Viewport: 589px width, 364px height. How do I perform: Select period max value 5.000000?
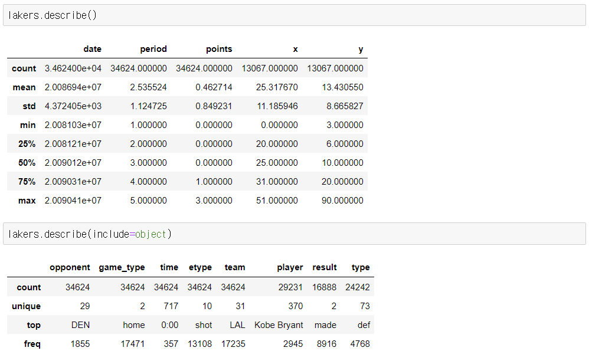click(x=148, y=200)
